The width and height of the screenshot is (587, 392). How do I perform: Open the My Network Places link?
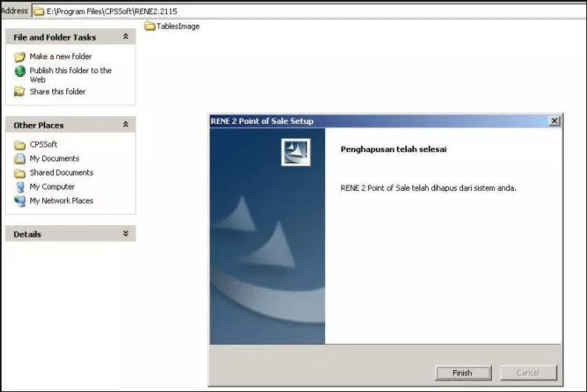click(x=62, y=201)
